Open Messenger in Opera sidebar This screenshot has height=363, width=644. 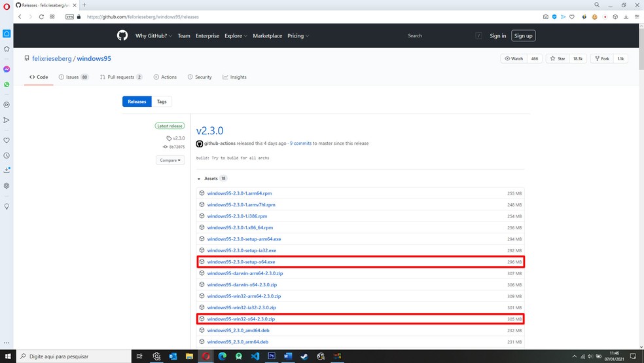click(7, 69)
